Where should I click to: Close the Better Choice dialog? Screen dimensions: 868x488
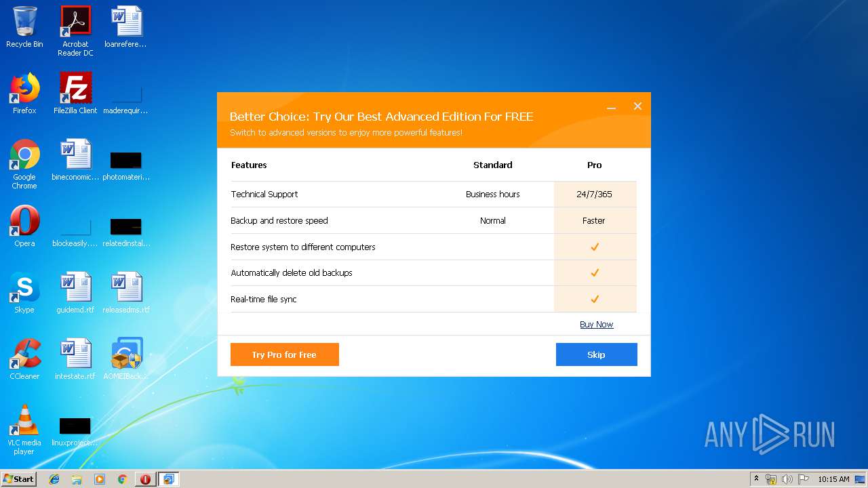coord(637,106)
